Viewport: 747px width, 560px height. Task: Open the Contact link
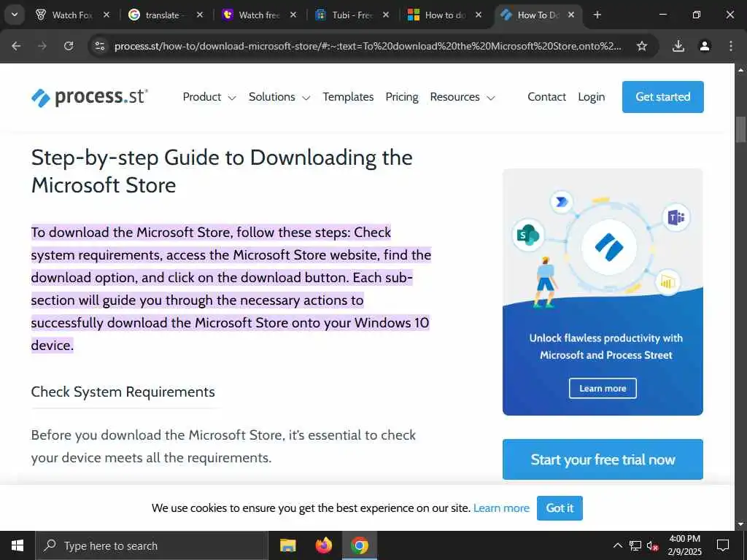[x=546, y=97]
